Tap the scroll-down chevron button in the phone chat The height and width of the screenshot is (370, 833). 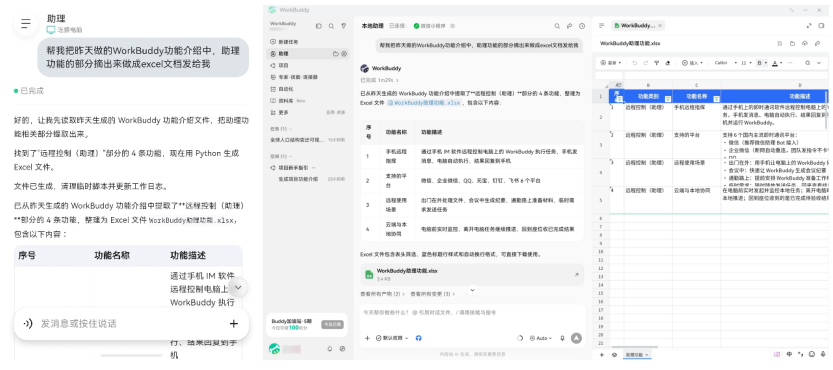tap(239, 288)
